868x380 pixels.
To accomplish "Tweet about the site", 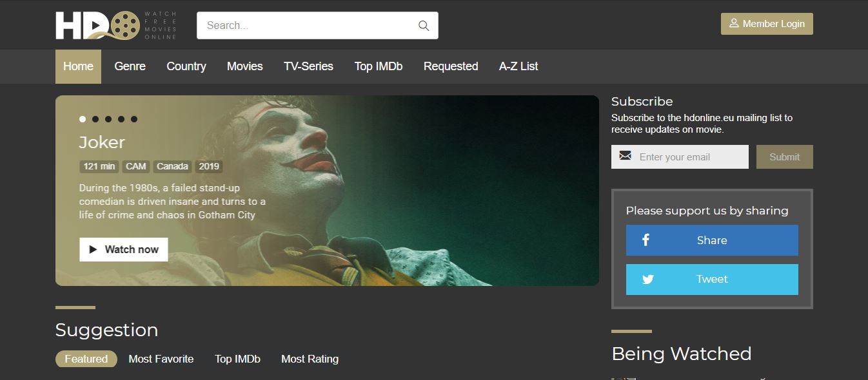I will pyautogui.click(x=712, y=280).
